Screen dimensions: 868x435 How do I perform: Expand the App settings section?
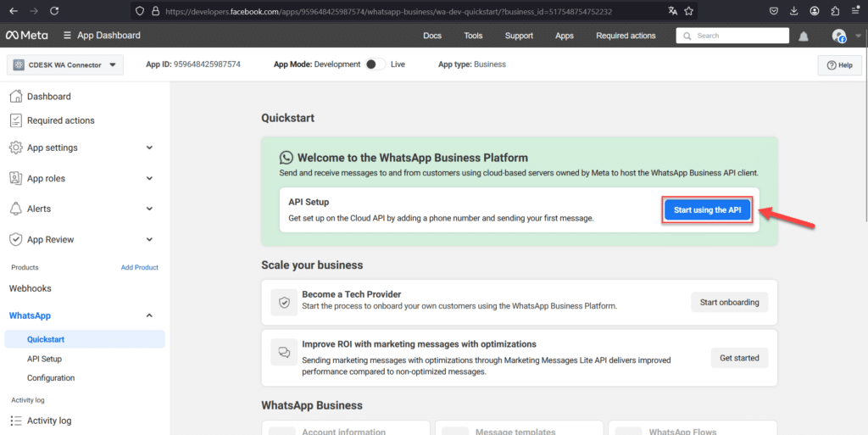click(82, 148)
